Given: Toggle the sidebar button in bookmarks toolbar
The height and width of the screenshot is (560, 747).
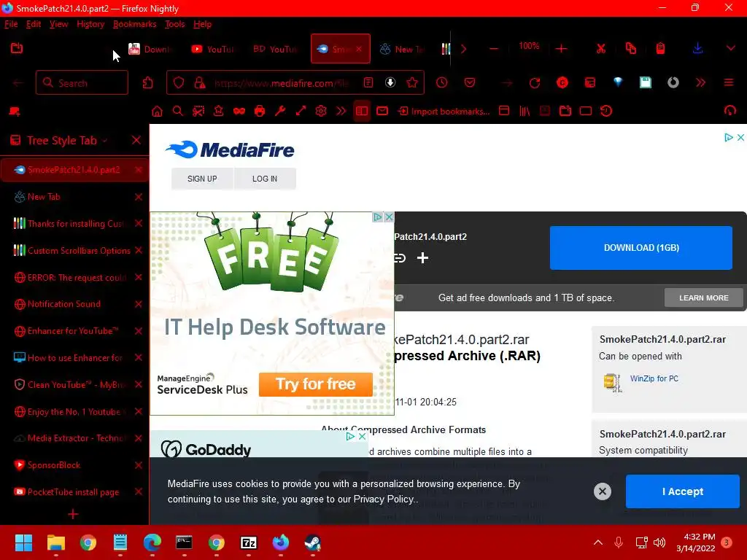Looking at the screenshot, I should (362, 111).
